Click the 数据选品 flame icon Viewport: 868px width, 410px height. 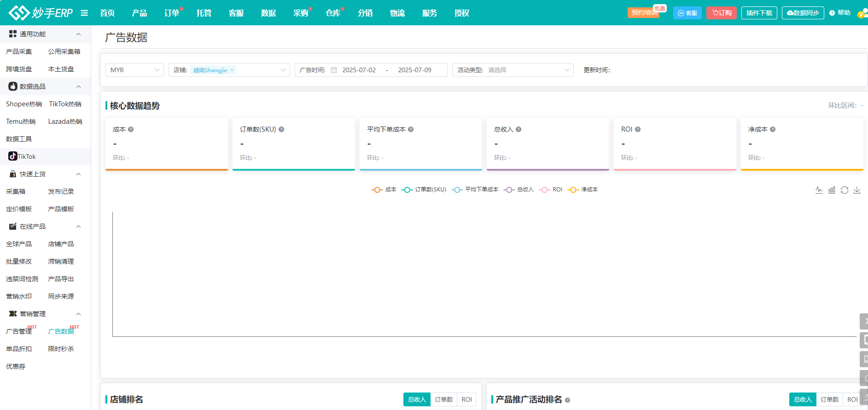(13, 87)
